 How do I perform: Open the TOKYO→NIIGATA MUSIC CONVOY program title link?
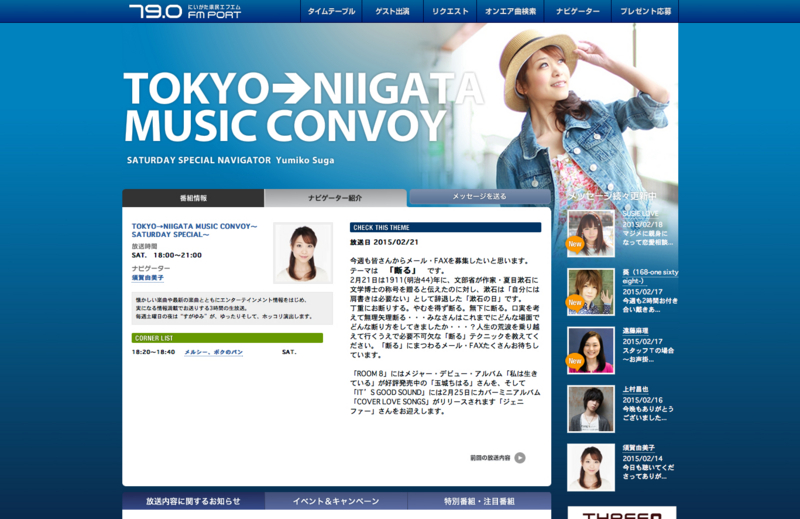(x=194, y=230)
